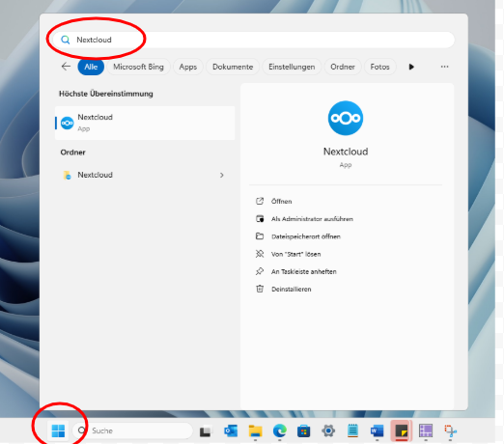Open the three-dots more options menu
The height and width of the screenshot is (444, 504).
coord(444,67)
